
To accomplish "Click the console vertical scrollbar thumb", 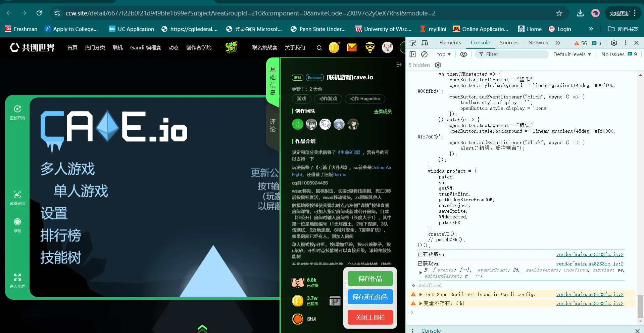I will [x=640, y=306].
